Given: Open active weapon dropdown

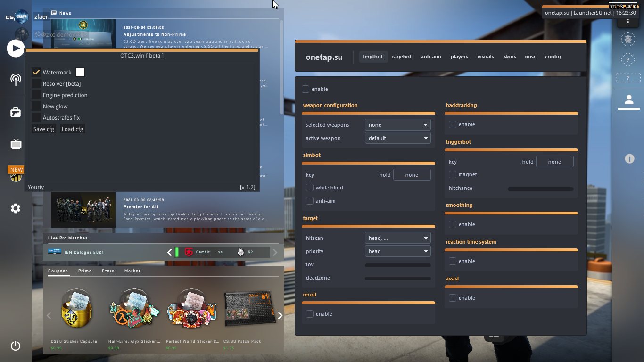Looking at the screenshot, I should pos(398,138).
